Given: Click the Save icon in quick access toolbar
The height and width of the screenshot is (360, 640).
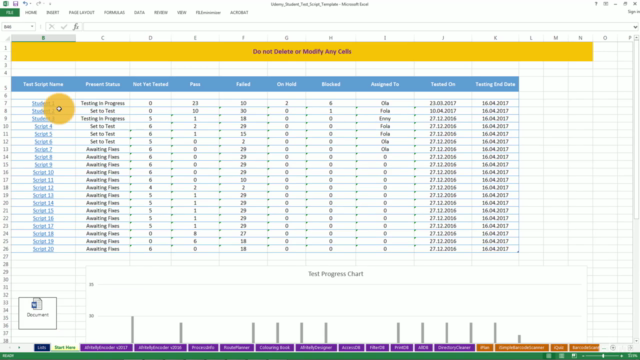Looking at the screenshot, I should coord(15,4).
